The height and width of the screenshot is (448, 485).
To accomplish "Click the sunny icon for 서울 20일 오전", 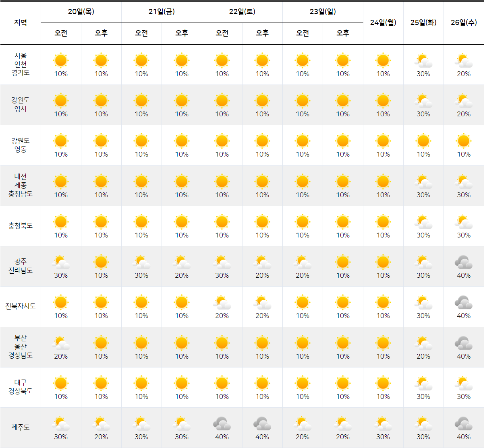I will [x=61, y=60].
